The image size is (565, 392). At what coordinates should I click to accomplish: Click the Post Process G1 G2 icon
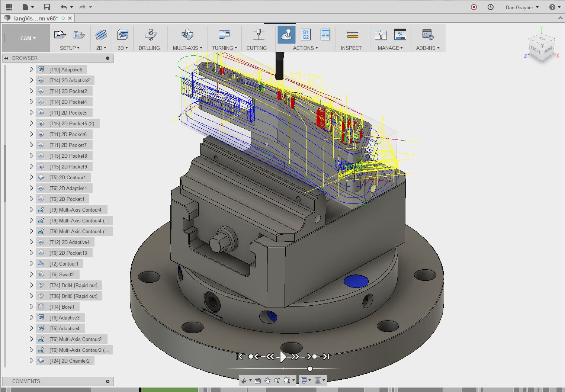click(x=306, y=35)
